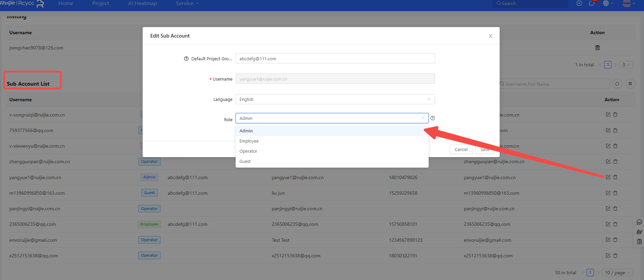644x280 pixels.
Task: Delete the pengchao9078@126.com invitation
Action: pos(597,48)
